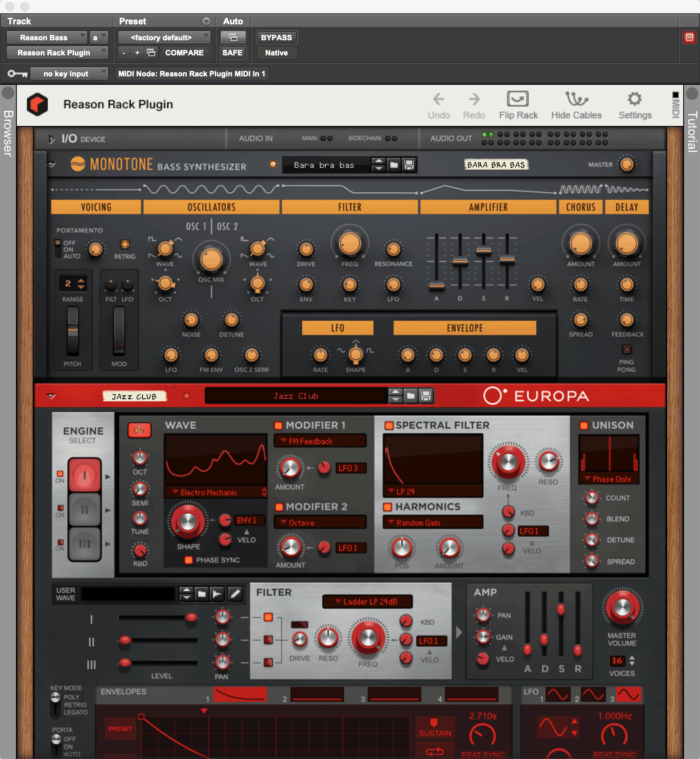Viewport: 700px width, 759px height.
Task: Collapse the Monotone device triangle
Action: coord(51,165)
